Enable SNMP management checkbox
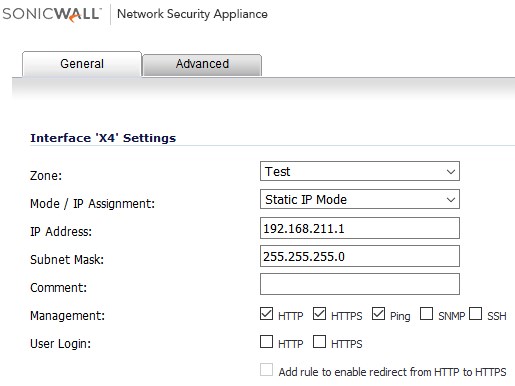The height and width of the screenshot is (386, 515). 426,314
